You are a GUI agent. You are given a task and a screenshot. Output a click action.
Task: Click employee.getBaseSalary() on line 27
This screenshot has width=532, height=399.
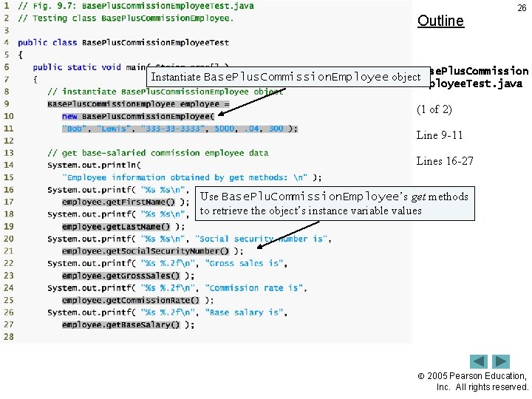(121, 325)
